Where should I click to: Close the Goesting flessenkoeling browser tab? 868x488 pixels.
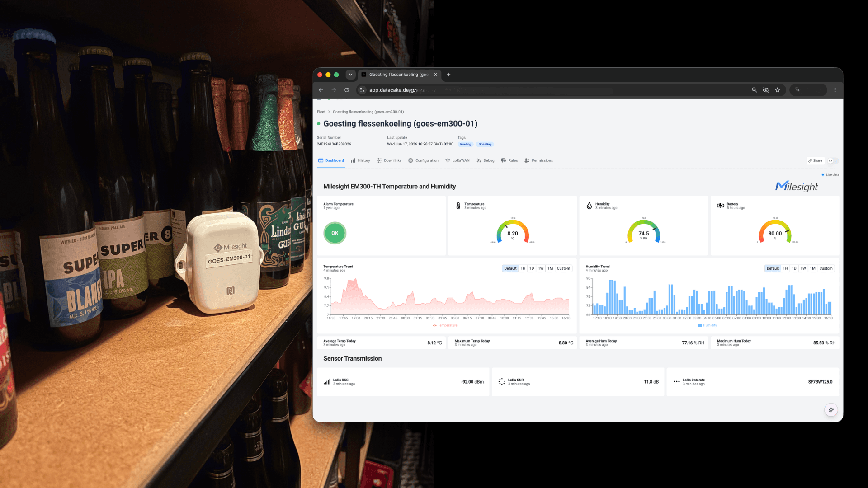(435, 75)
